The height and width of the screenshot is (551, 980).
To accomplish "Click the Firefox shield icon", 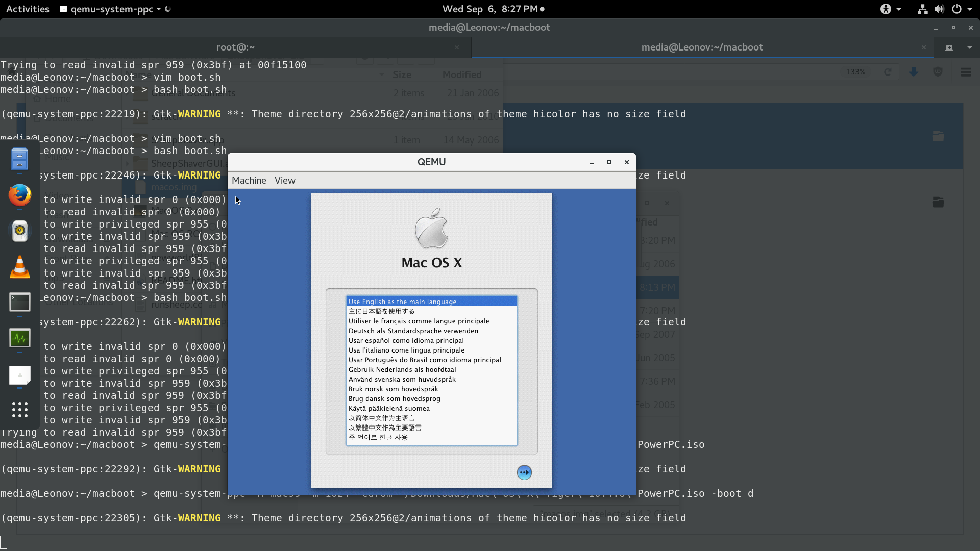I will (938, 72).
